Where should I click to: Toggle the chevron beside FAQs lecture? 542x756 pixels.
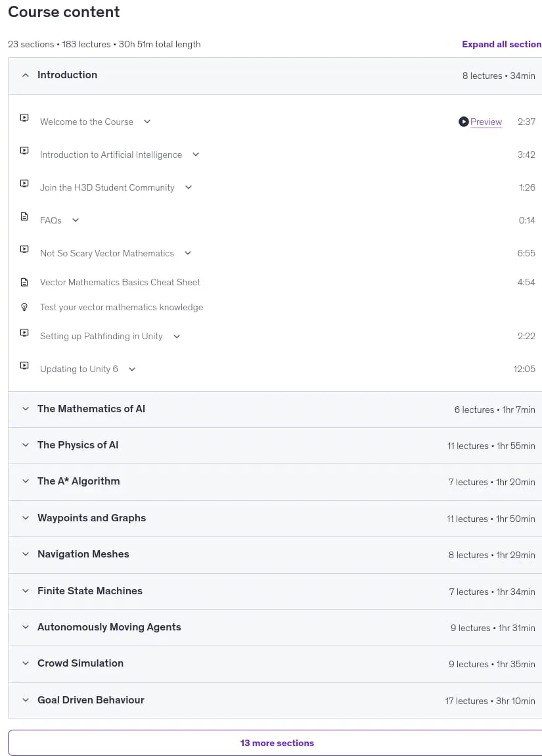click(x=75, y=220)
